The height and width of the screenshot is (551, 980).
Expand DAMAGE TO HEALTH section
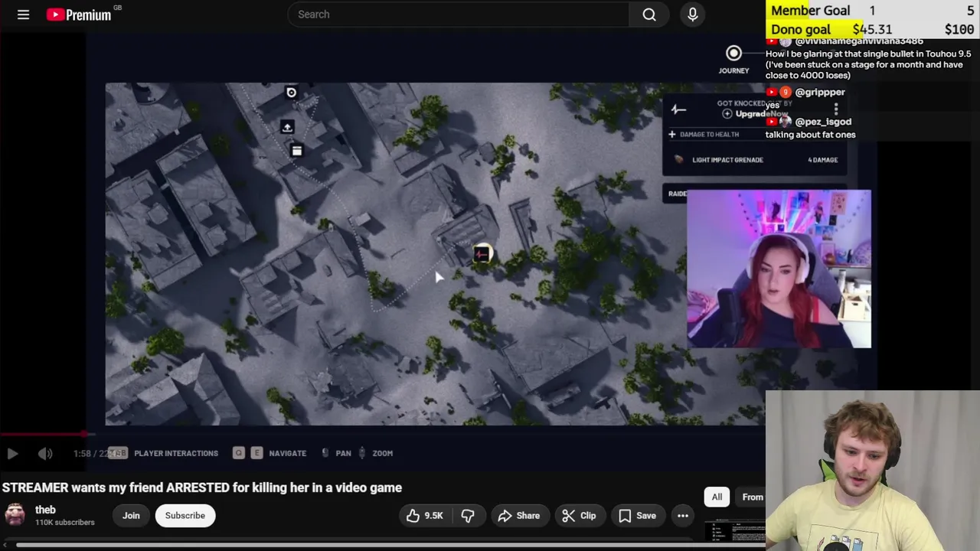click(704, 135)
